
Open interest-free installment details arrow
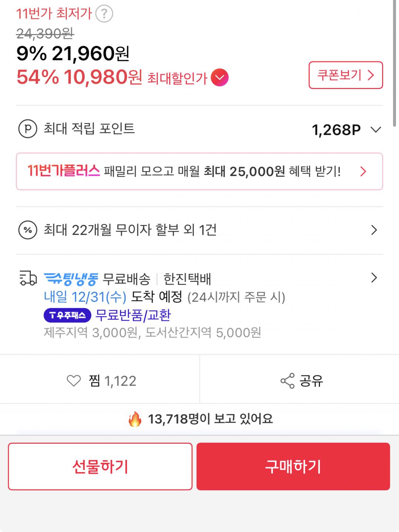(374, 230)
